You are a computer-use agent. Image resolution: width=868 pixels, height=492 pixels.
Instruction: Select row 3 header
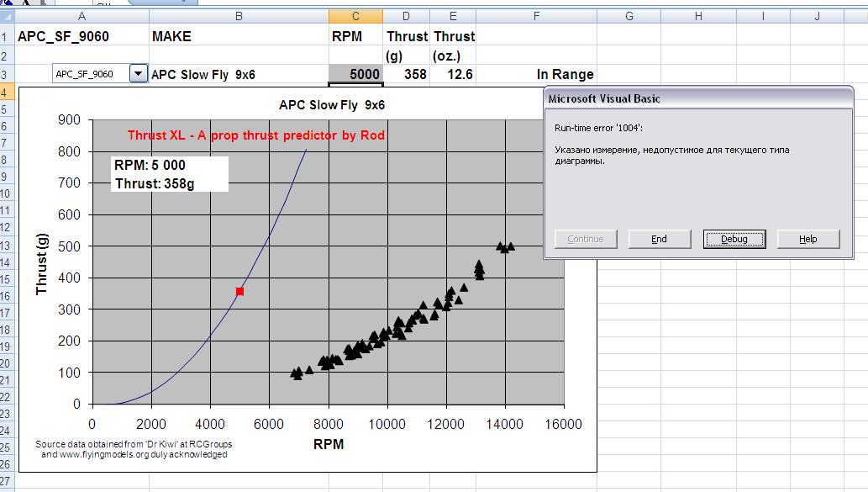[x=7, y=74]
